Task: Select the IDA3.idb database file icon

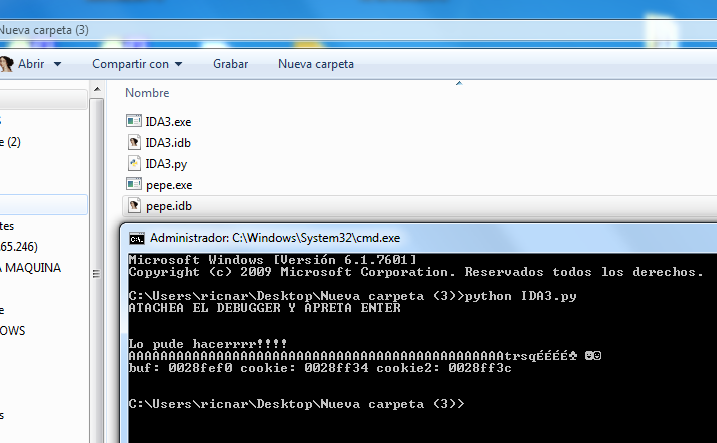Action: click(x=134, y=142)
